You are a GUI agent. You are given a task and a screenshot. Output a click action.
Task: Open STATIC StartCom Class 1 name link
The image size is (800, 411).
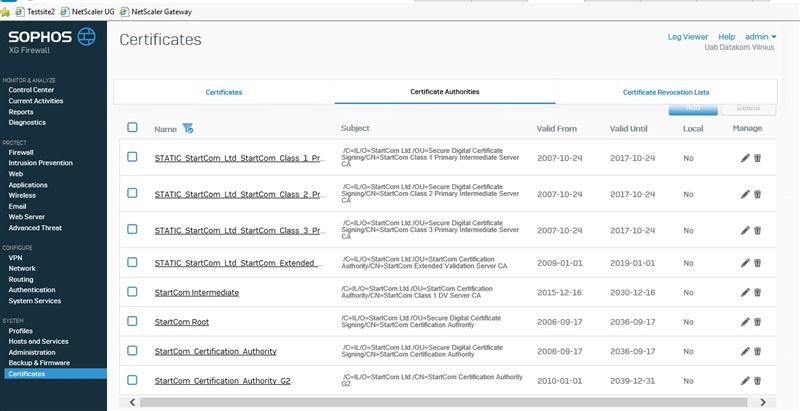[x=239, y=158]
